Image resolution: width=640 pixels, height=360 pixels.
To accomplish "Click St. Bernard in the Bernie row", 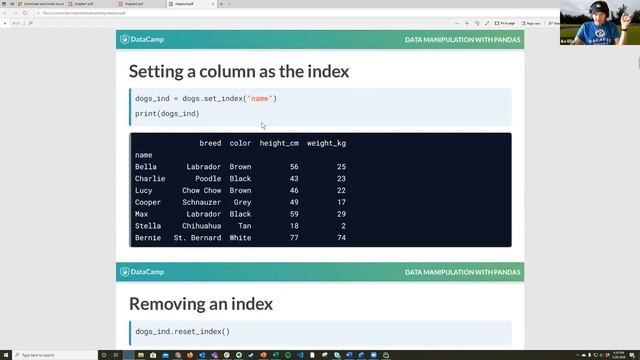I will (198, 238).
